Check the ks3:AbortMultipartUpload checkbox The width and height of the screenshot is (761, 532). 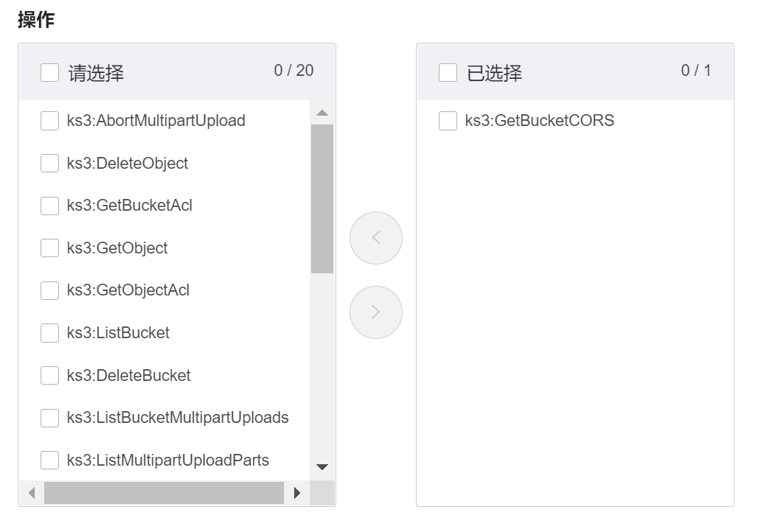coord(49,121)
